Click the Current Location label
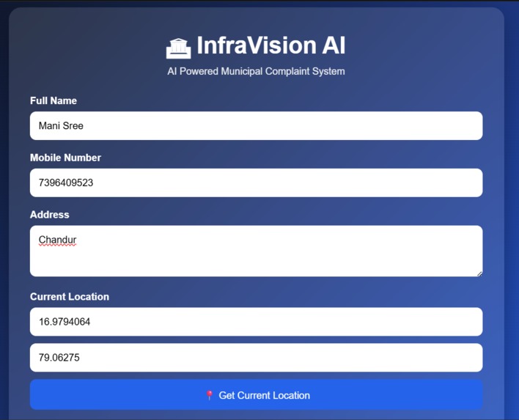Screen dimensions: 519x420 (x=70, y=297)
